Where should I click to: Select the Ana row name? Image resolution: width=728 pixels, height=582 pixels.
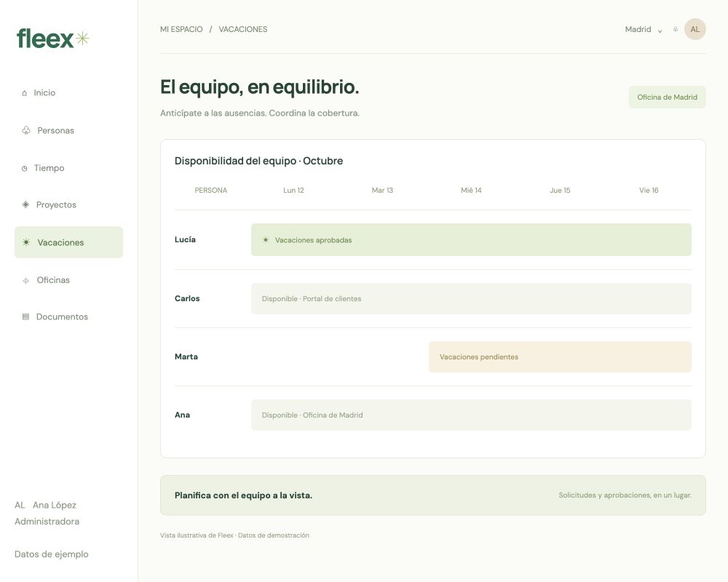point(182,415)
